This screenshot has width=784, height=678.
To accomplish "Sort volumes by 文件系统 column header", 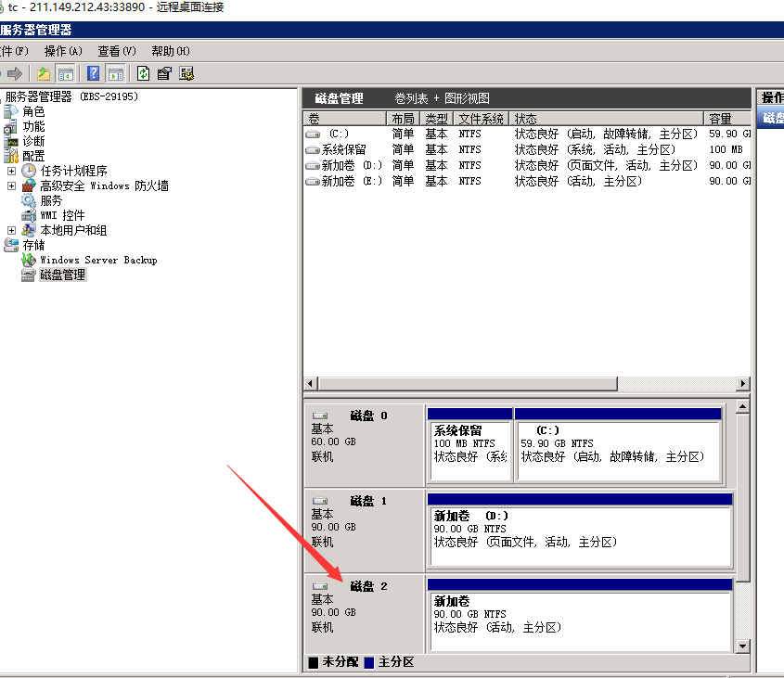I will [x=481, y=119].
